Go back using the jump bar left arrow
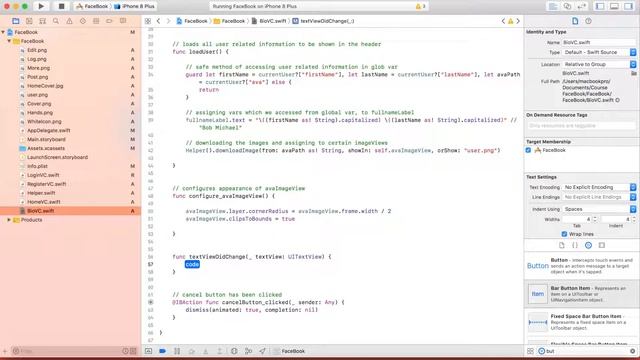 click(158, 21)
